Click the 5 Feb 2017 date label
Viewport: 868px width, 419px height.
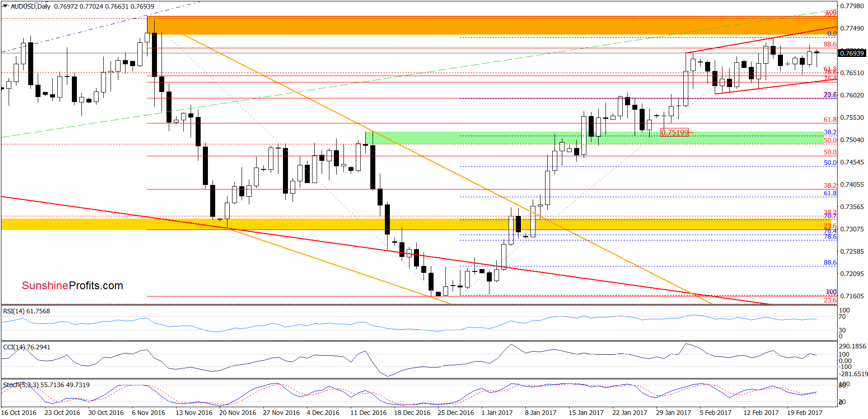coord(716,413)
